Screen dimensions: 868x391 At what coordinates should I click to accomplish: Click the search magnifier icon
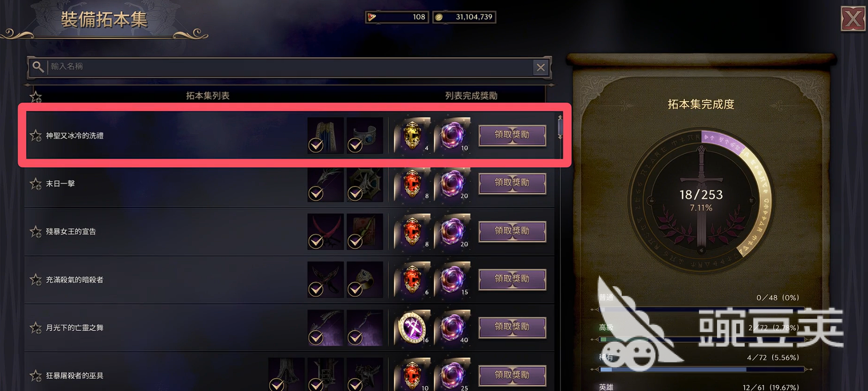click(x=38, y=67)
